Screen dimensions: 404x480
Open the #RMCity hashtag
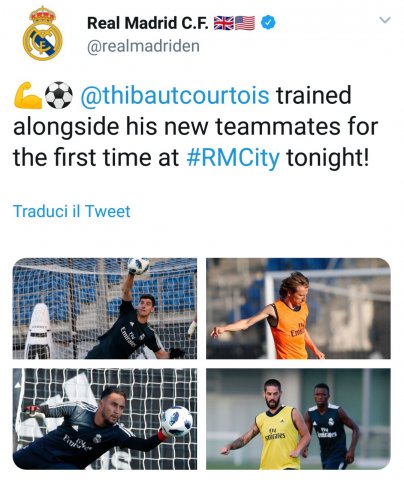(x=233, y=158)
